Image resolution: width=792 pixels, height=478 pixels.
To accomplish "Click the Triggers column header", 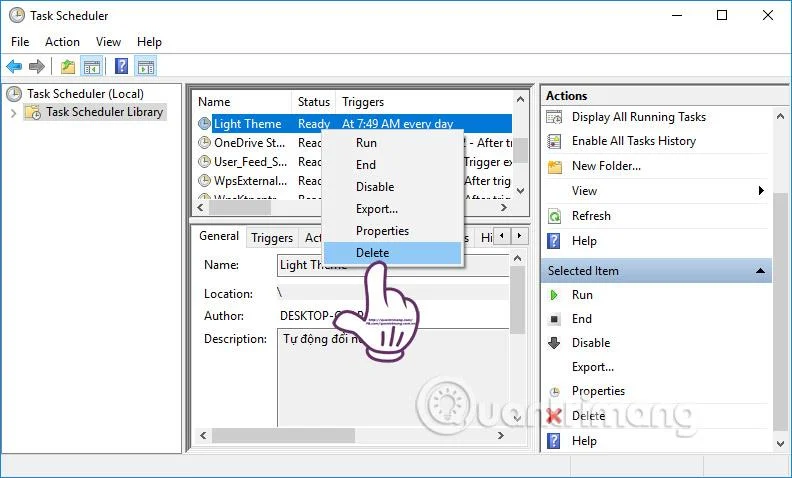I will (424, 102).
